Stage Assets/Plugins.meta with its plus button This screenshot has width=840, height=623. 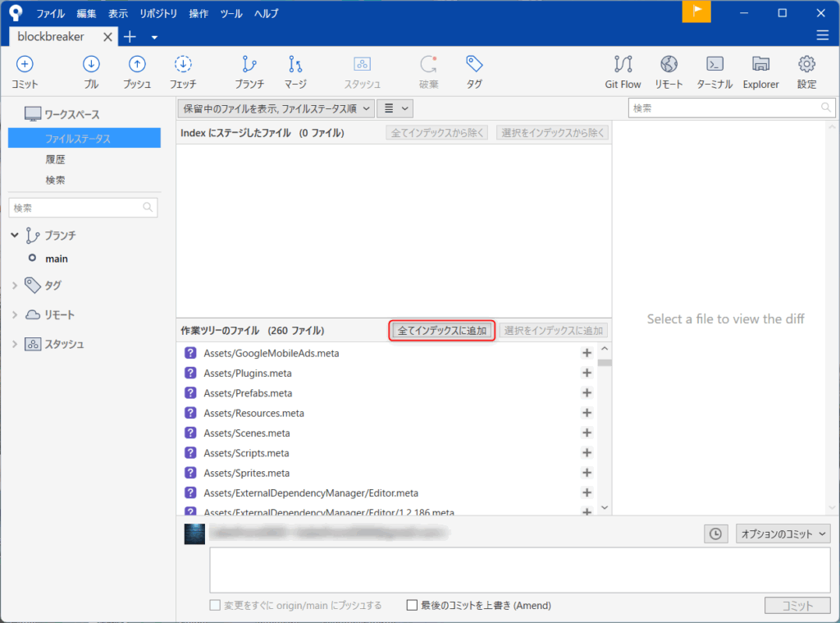[587, 373]
